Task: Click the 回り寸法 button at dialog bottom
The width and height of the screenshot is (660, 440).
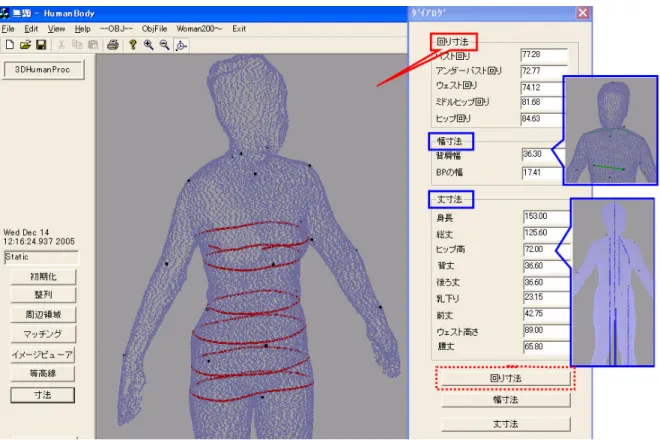Action: click(x=506, y=378)
